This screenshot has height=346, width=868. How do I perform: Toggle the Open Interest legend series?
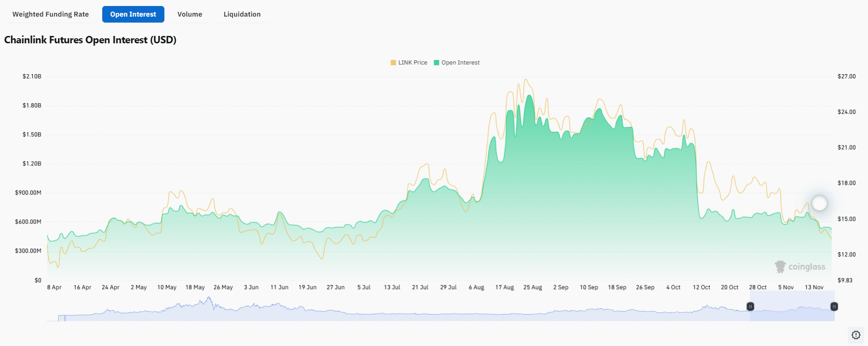coord(460,63)
